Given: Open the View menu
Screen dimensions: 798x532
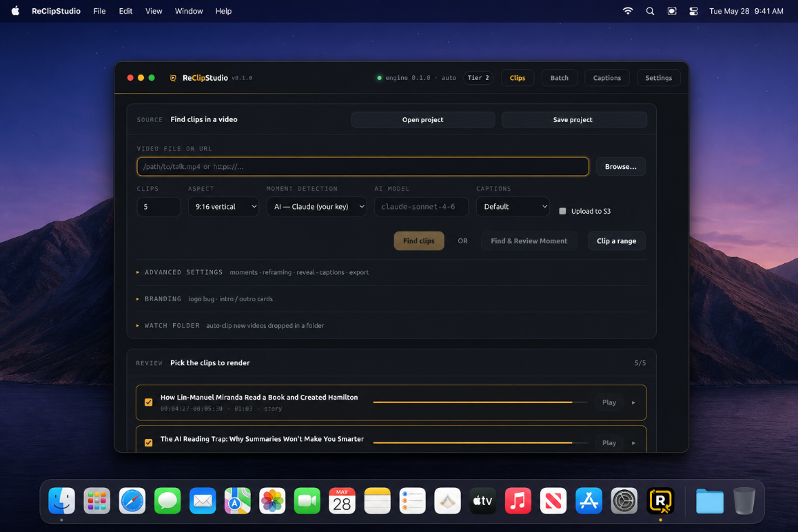Looking at the screenshot, I should 154,11.
